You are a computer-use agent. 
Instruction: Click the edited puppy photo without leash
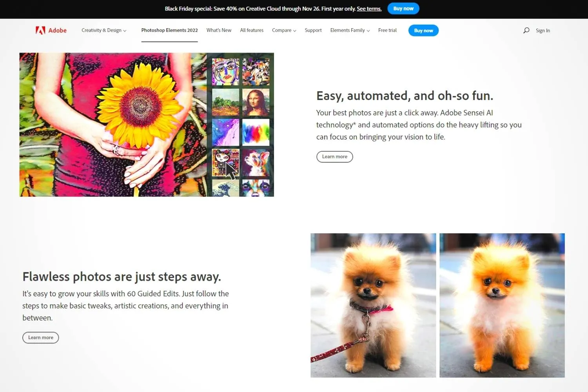[502, 305]
